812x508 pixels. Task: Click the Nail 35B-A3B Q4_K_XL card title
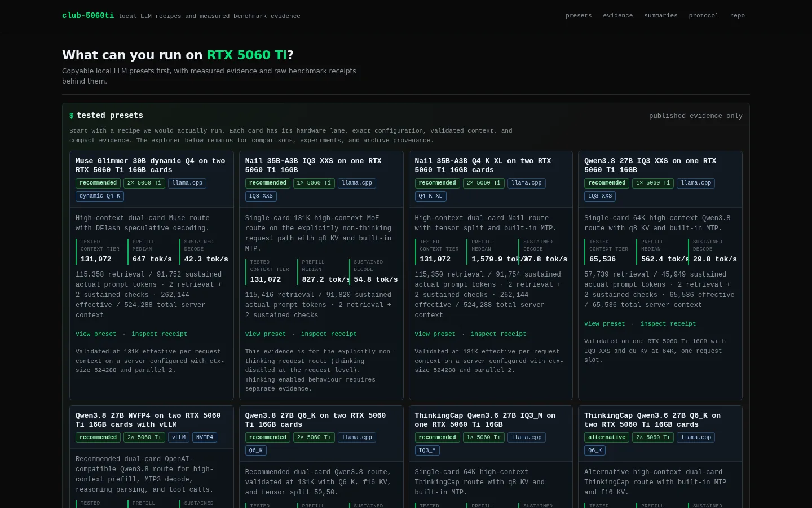[483, 165]
